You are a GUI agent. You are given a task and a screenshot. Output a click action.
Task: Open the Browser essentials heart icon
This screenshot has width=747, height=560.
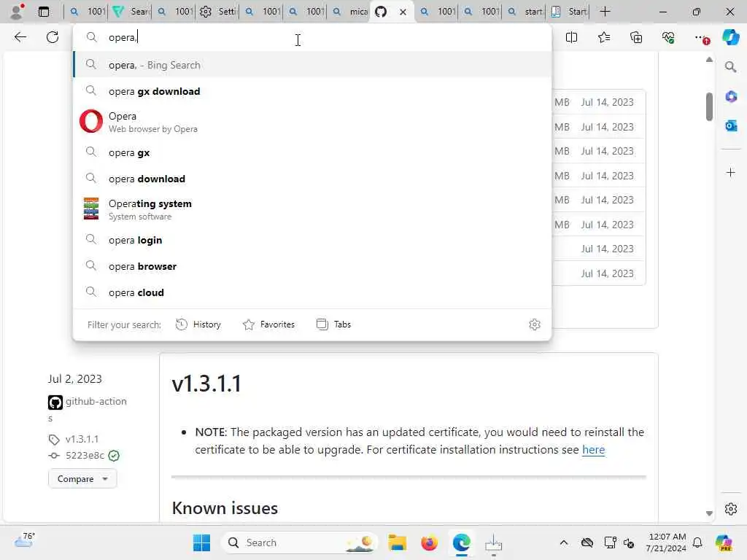click(x=668, y=37)
